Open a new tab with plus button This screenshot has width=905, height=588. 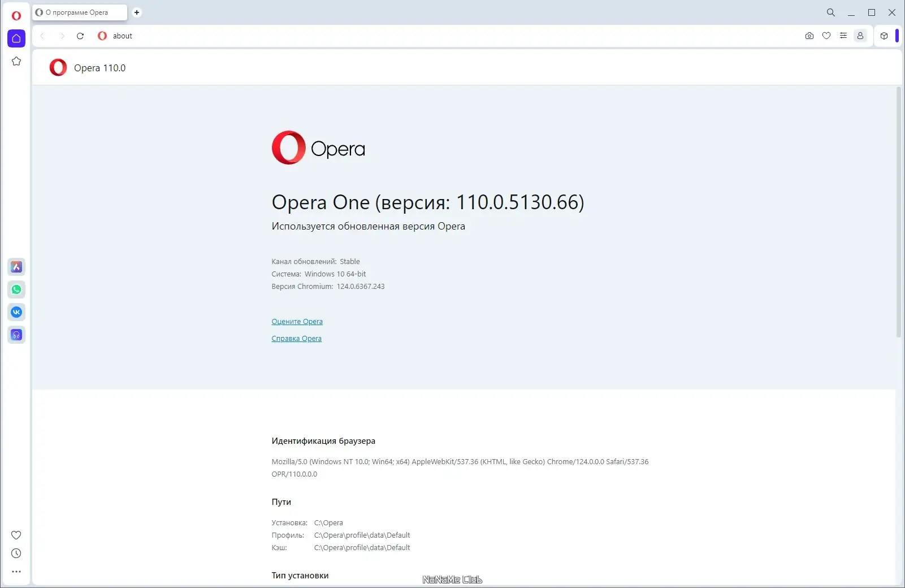point(137,12)
